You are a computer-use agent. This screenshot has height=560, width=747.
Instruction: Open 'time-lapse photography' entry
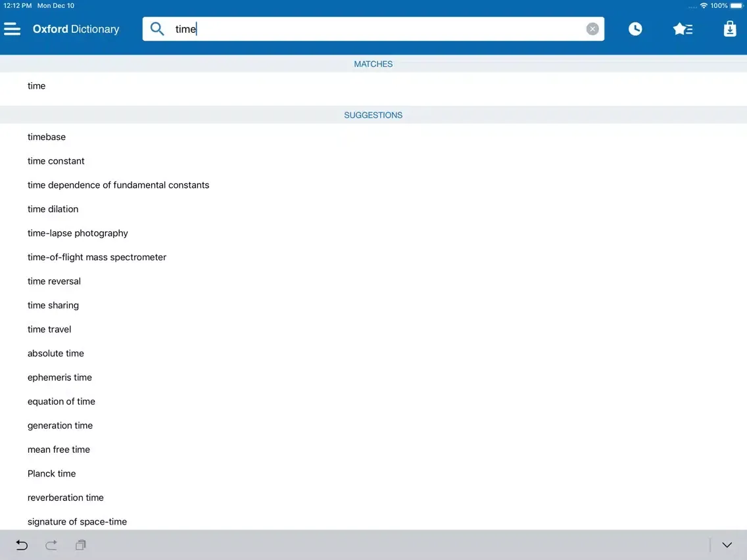click(373, 233)
